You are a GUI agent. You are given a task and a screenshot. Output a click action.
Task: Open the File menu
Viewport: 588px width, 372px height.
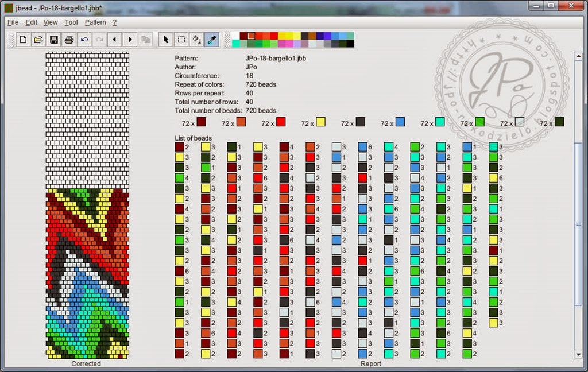tap(13, 22)
